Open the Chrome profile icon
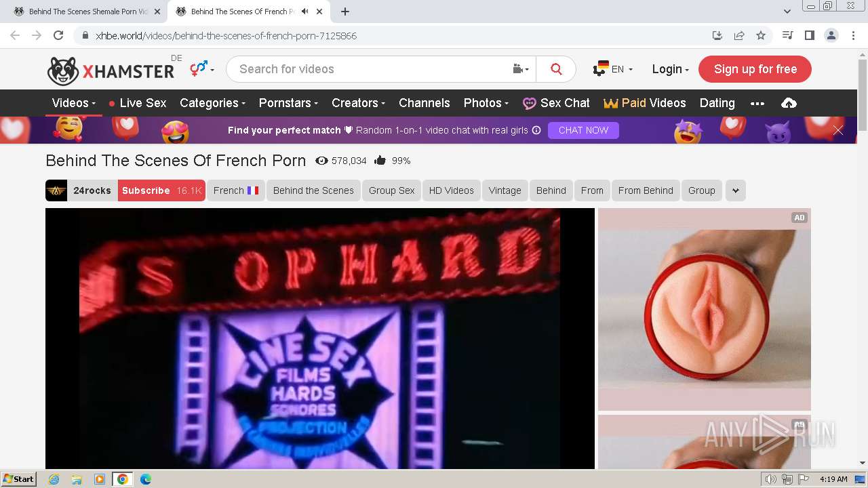The image size is (868, 488). click(831, 35)
